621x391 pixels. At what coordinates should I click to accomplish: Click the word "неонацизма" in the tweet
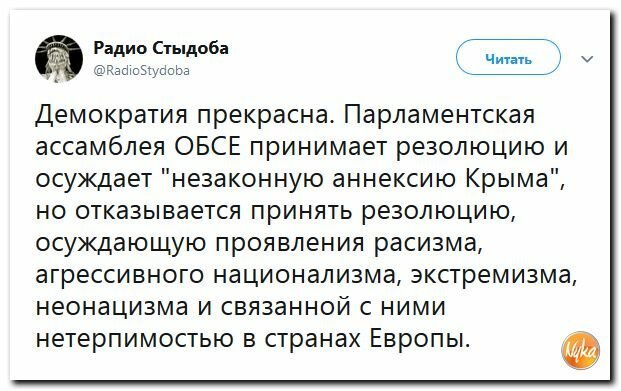point(112,307)
